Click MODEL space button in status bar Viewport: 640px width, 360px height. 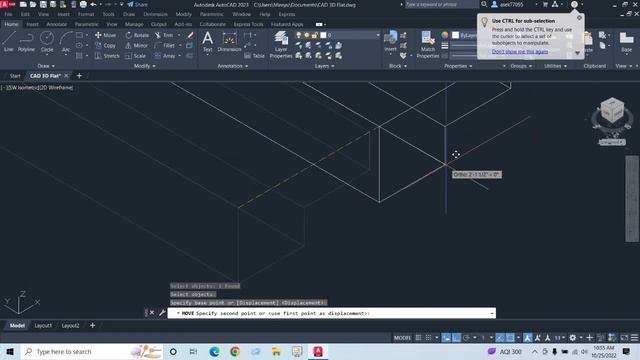[x=402, y=338]
